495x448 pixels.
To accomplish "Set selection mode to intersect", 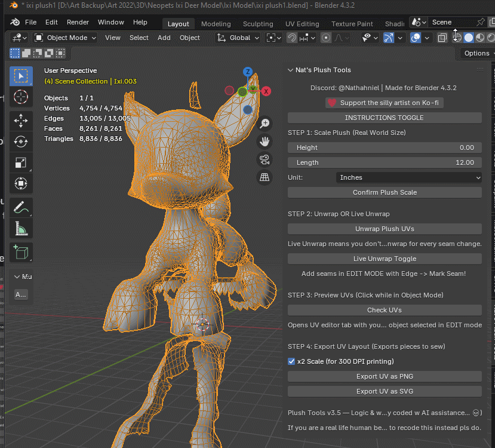I will coord(60,53).
